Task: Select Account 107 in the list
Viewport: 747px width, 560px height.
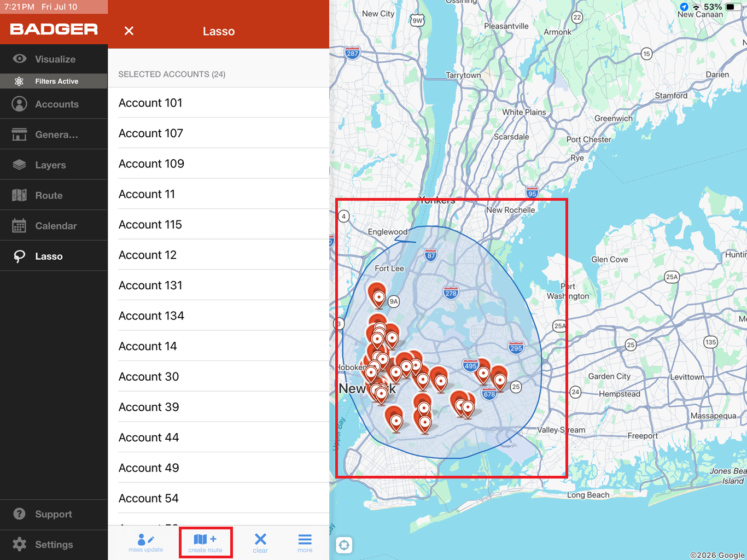Action: 219,133
